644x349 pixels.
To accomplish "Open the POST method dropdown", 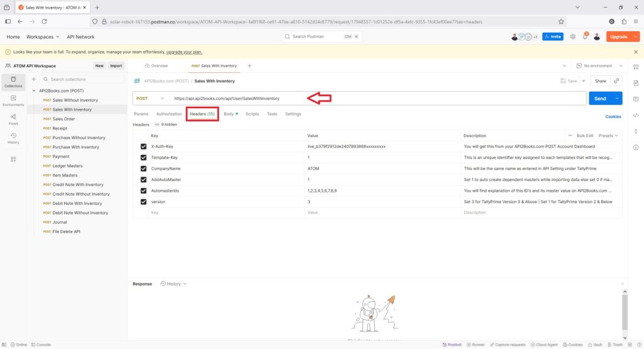I will click(x=150, y=99).
